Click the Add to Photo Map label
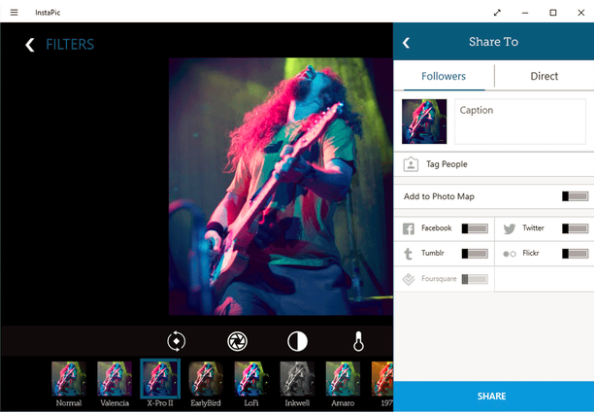This screenshot has width=594, height=412. click(x=439, y=197)
